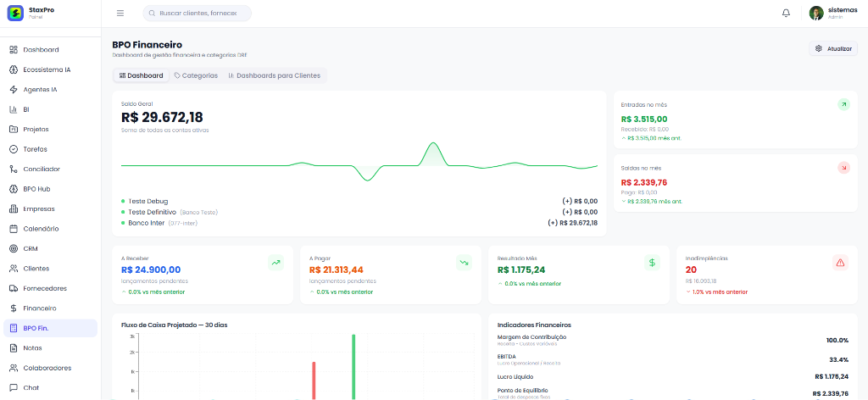This screenshot has height=400, width=868.
Task: Open the notifications bell
Action: [786, 14]
